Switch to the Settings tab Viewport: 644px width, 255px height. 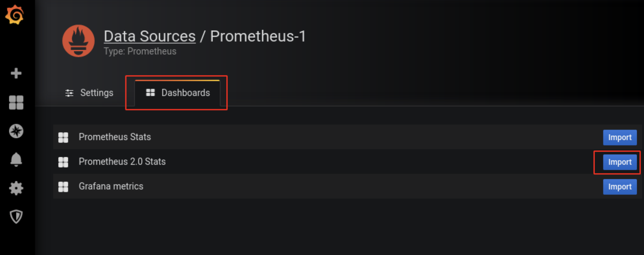click(89, 93)
